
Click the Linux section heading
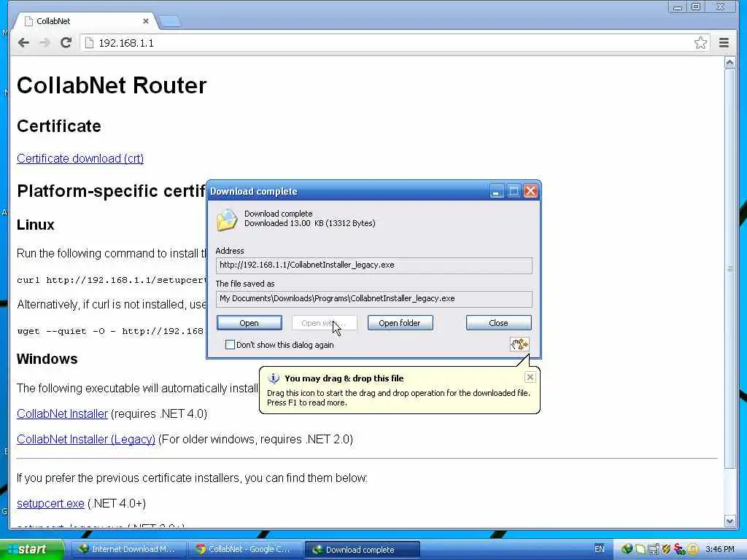click(x=35, y=225)
